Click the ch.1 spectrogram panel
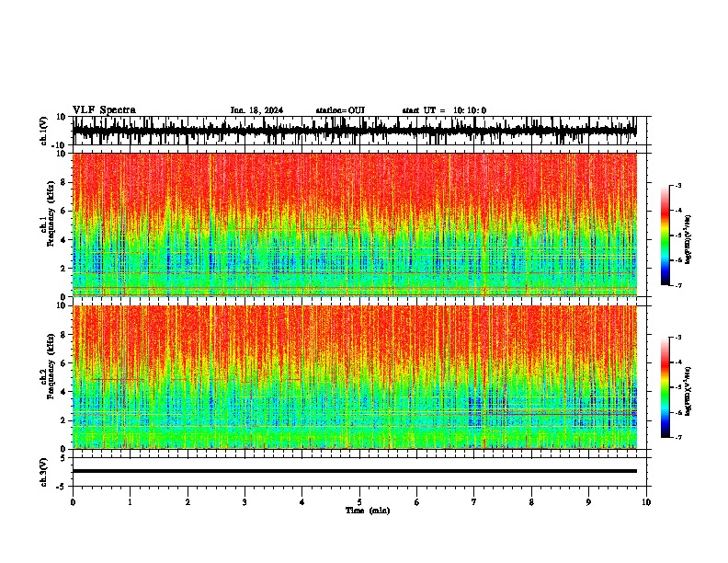 point(354,224)
